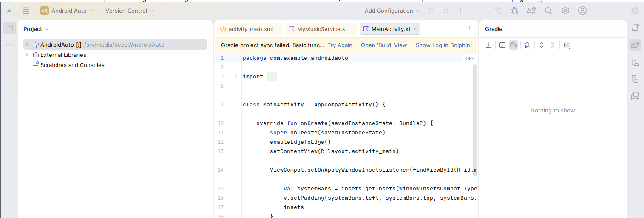Open Gemini assistant tool window icon
644x218 pixels.
[635, 96]
